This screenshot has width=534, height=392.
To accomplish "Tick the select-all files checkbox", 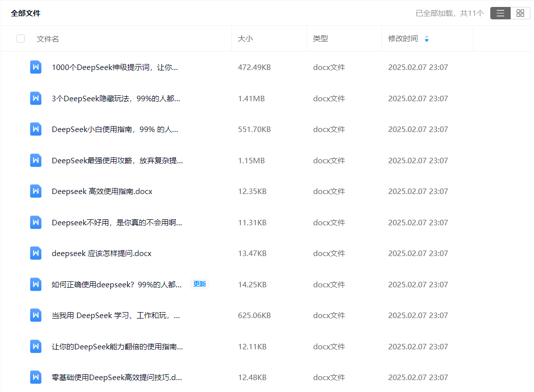I will [x=20, y=39].
